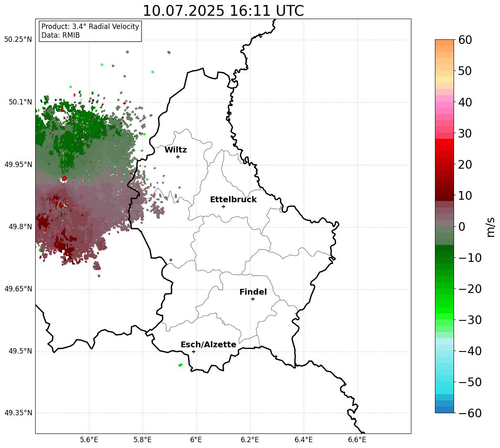Click the red radar site marker dot
Image resolution: width=500 pixels, height=448 pixels.
(x=64, y=179)
